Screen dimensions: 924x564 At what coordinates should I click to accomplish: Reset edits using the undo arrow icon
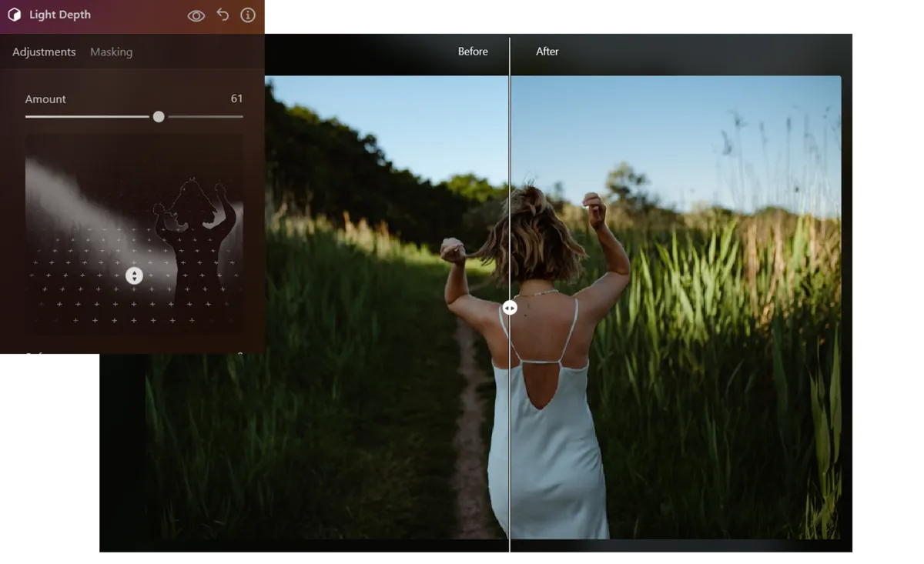coord(223,15)
